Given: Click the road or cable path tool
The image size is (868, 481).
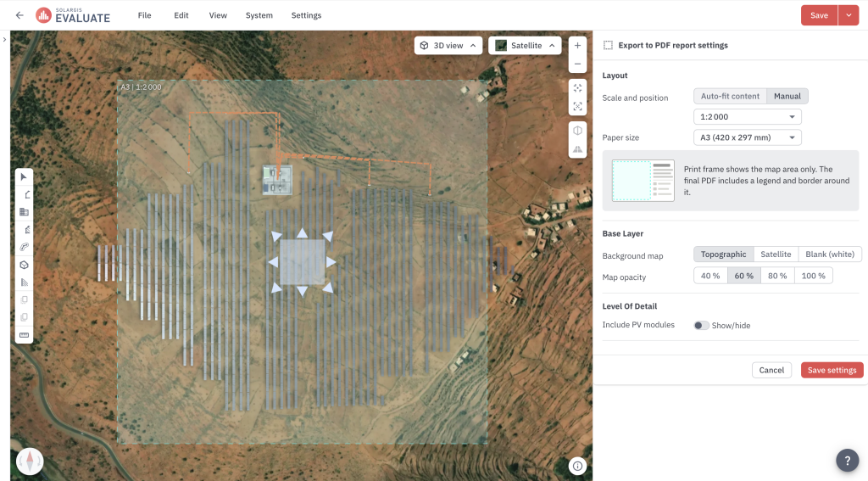Looking at the screenshot, I should tap(24, 247).
